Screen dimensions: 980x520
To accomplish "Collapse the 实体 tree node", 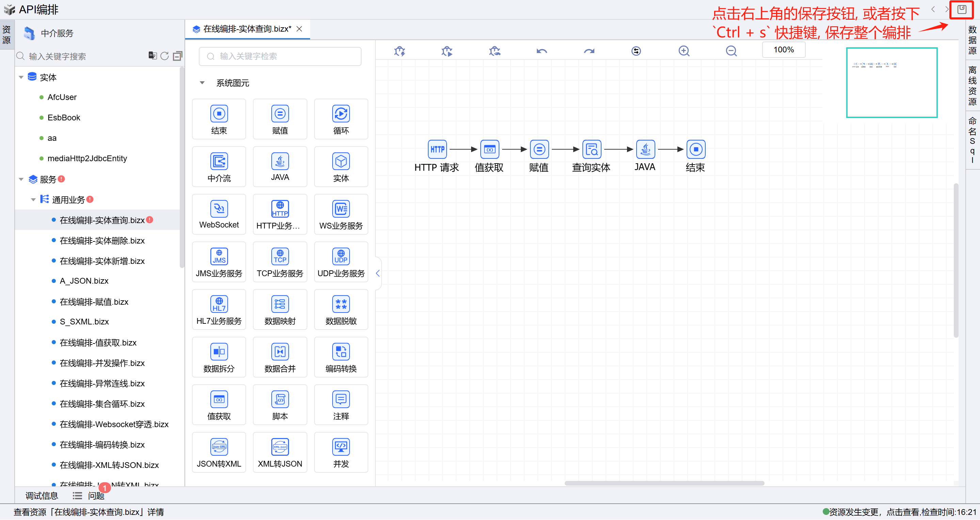I will pyautogui.click(x=21, y=77).
